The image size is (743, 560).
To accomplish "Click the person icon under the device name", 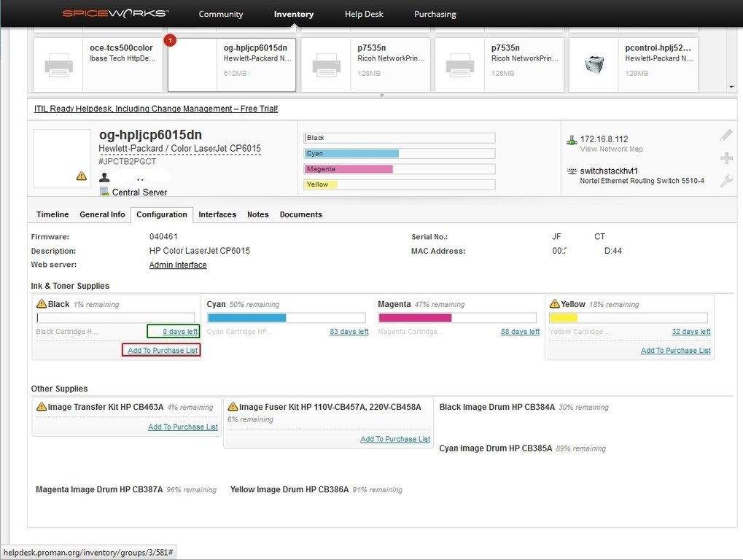I will coord(103,176).
